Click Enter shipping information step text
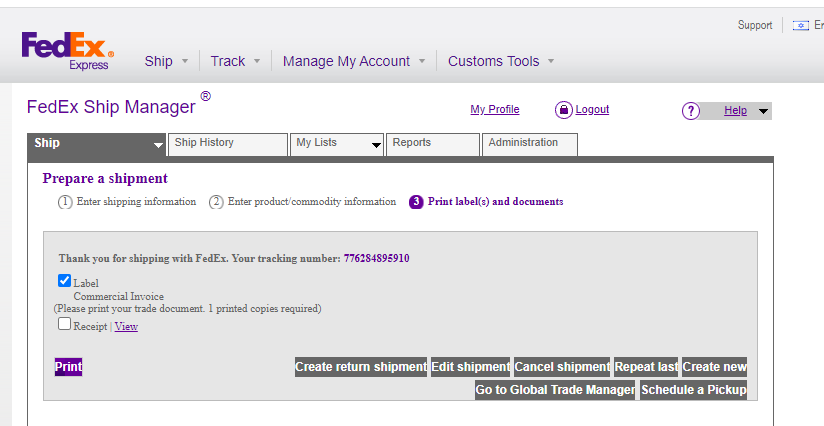824x426 pixels. tap(136, 202)
